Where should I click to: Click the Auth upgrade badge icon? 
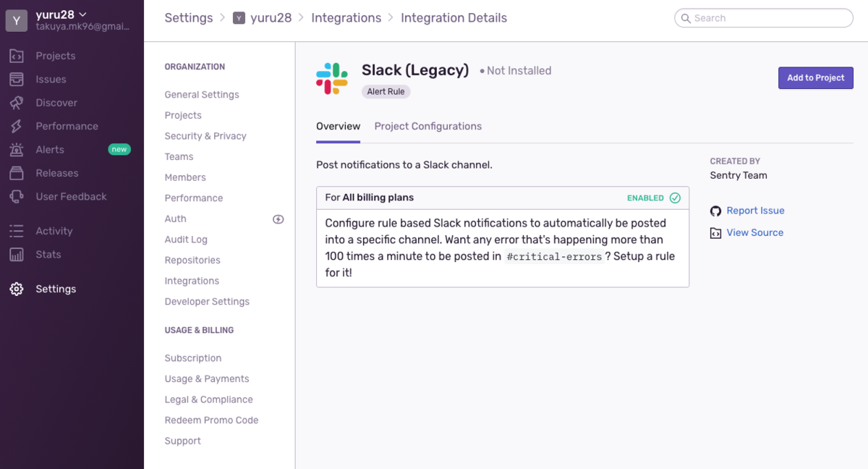(278, 219)
